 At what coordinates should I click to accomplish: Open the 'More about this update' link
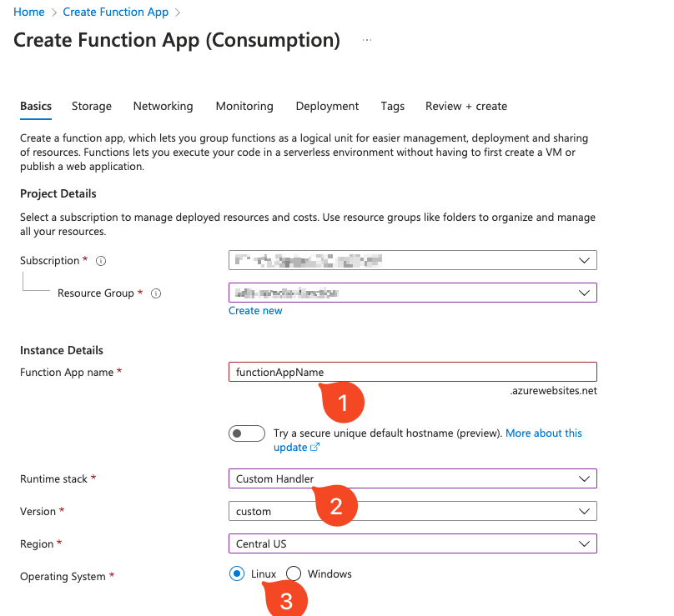[543, 433]
